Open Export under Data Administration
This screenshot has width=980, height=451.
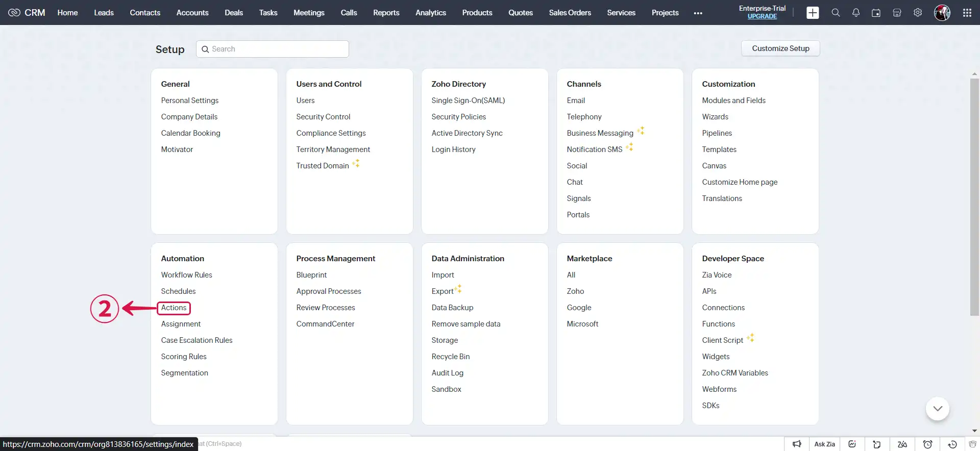442,291
